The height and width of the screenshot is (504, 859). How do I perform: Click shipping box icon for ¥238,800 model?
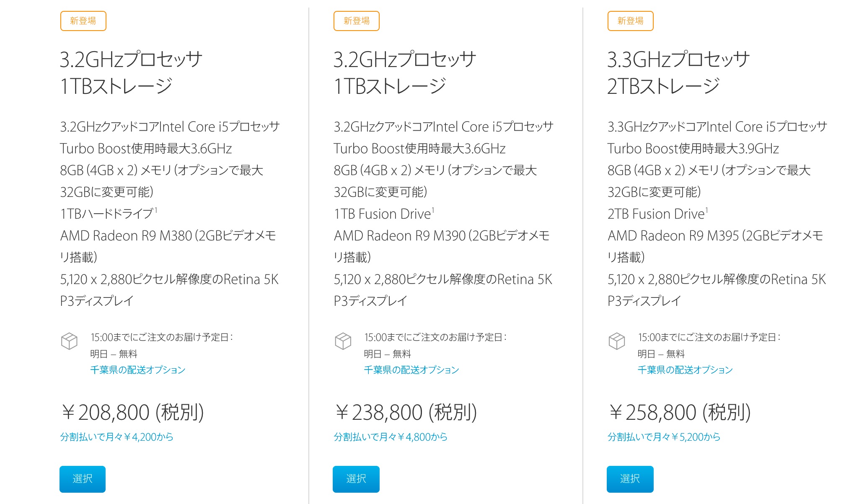(x=343, y=341)
